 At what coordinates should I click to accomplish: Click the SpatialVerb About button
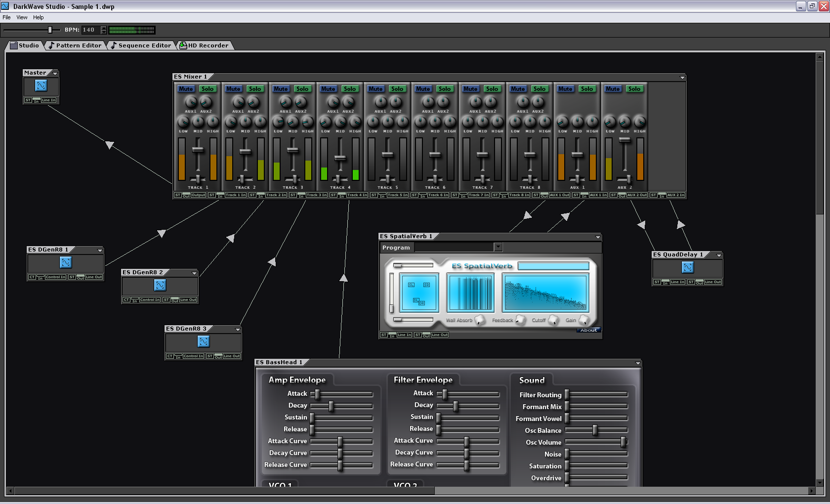click(x=588, y=330)
